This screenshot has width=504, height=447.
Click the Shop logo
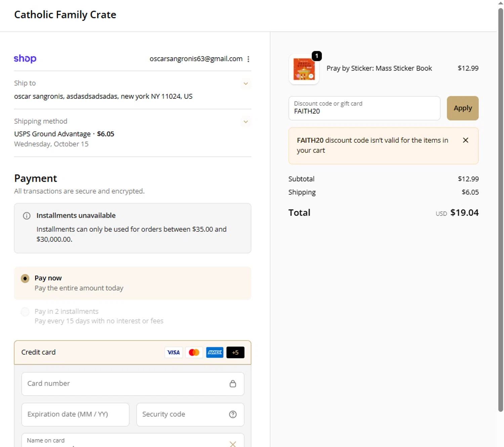click(25, 59)
